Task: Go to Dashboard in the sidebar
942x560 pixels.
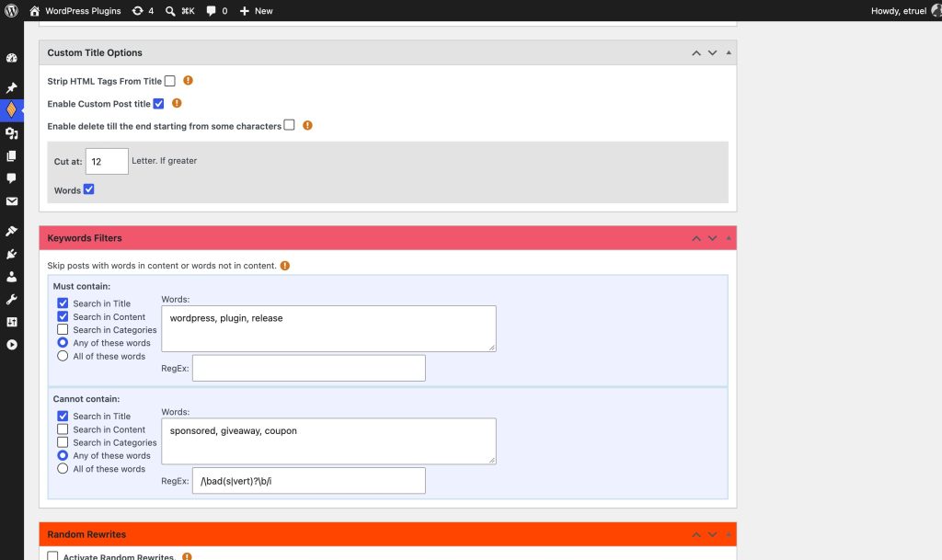Action: pos(11,58)
